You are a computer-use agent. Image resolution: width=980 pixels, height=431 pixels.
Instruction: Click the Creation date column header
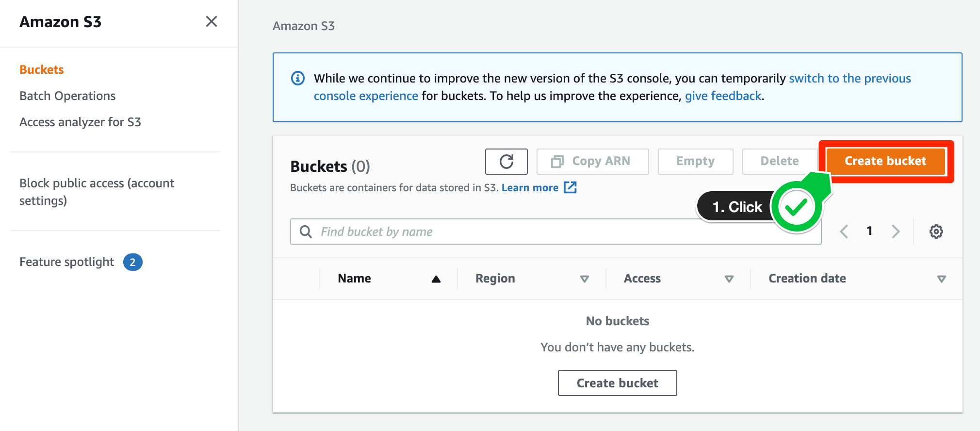(807, 279)
